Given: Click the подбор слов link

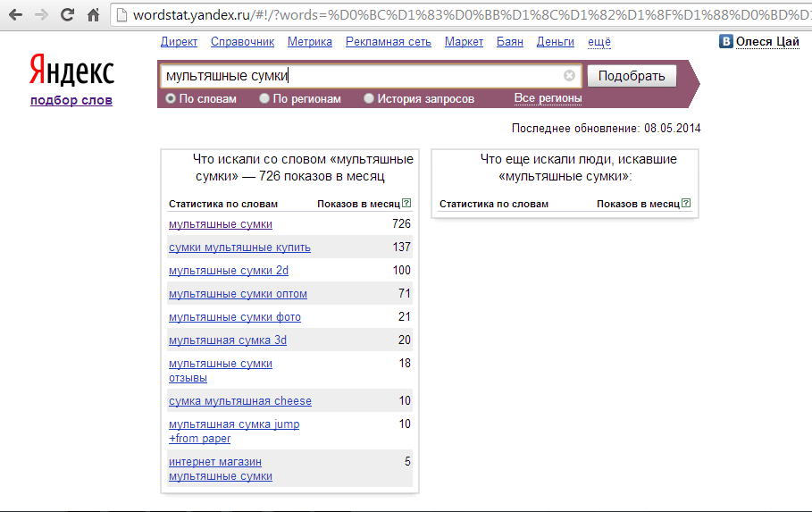Looking at the screenshot, I should click(x=71, y=101).
